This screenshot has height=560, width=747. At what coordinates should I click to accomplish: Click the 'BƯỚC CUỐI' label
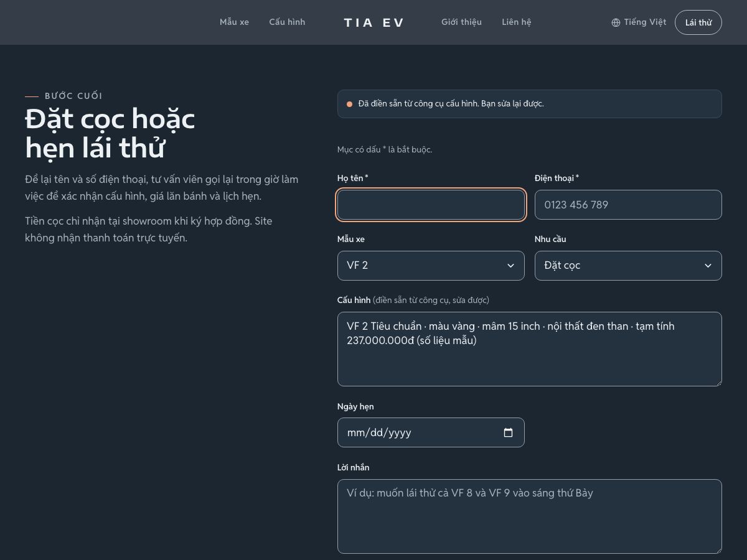[x=73, y=96]
